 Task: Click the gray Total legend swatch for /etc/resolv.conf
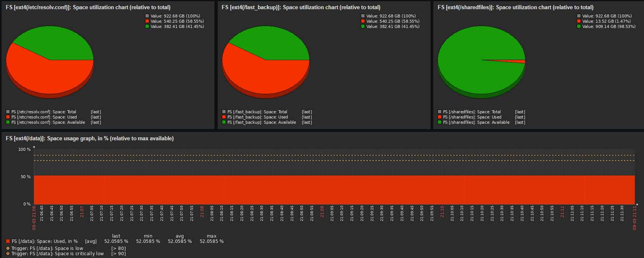click(x=8, y=111)
